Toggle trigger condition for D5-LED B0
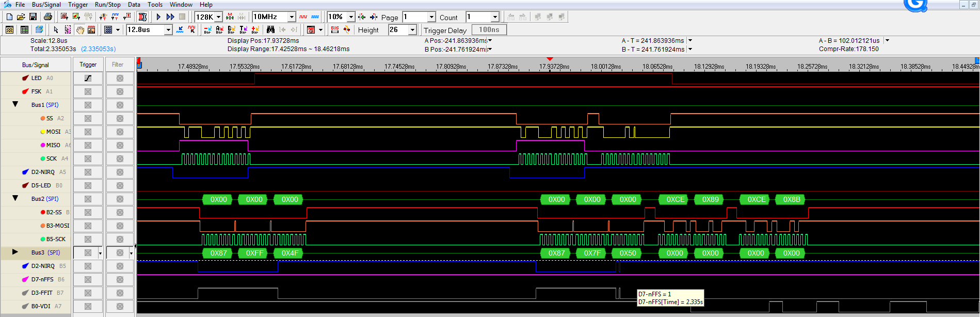This screenshot has height=317, width=980. 88,185
